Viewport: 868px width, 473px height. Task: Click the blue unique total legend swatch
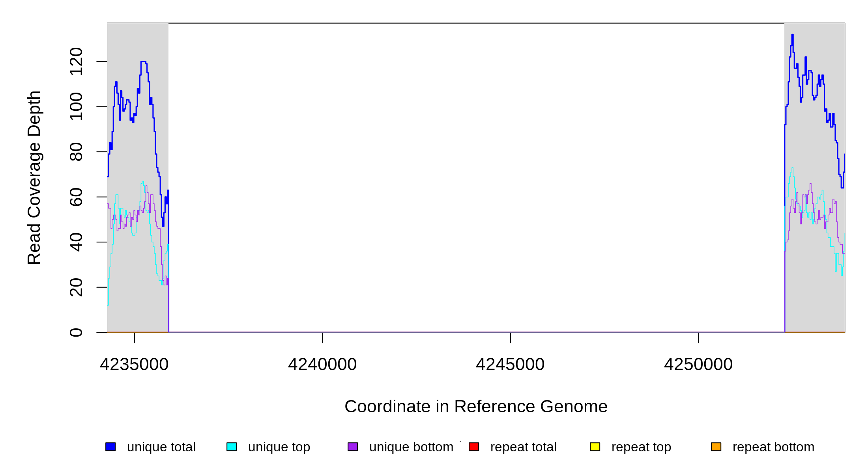pos(110,447)
